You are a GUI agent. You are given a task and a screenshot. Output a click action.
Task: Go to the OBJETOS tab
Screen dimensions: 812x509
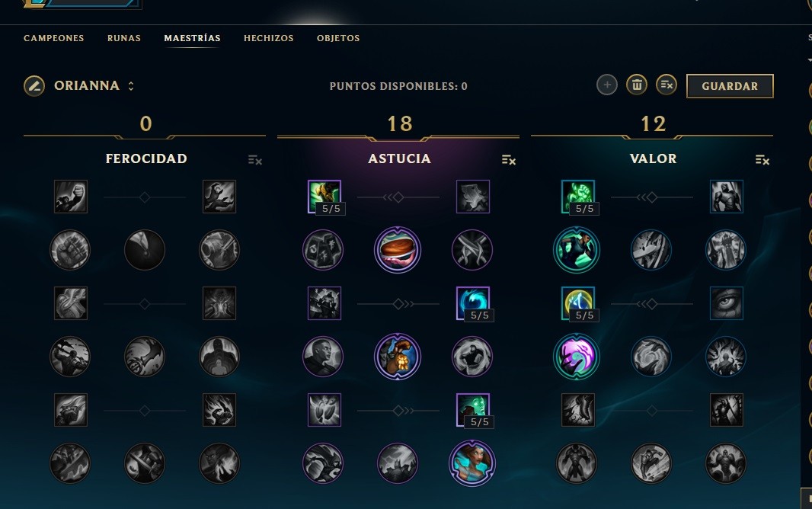click(338, 38)
